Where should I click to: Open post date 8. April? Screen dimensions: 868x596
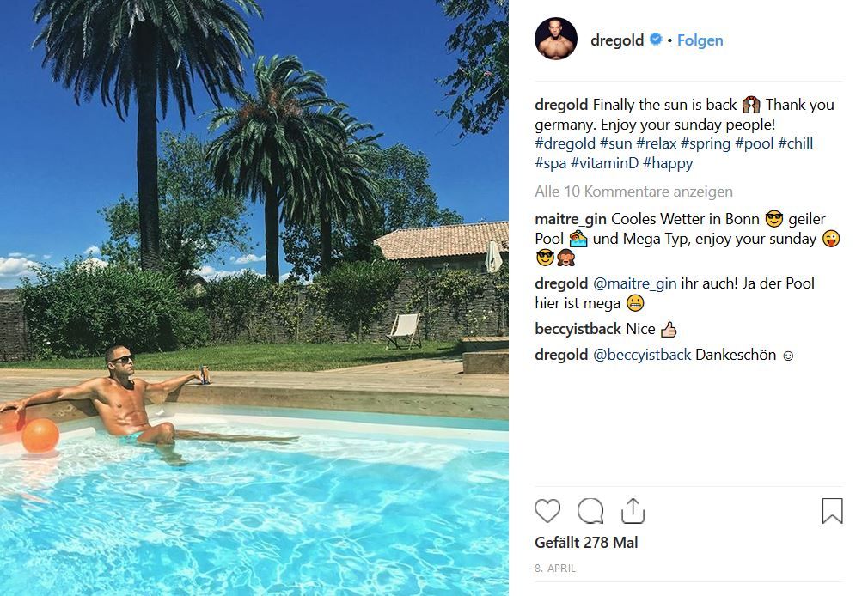(x=554, y=569)
